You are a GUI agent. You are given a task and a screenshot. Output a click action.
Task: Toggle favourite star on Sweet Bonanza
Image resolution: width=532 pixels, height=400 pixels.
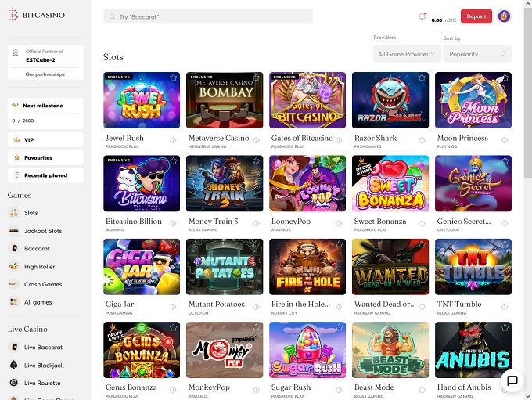(422, 161)
